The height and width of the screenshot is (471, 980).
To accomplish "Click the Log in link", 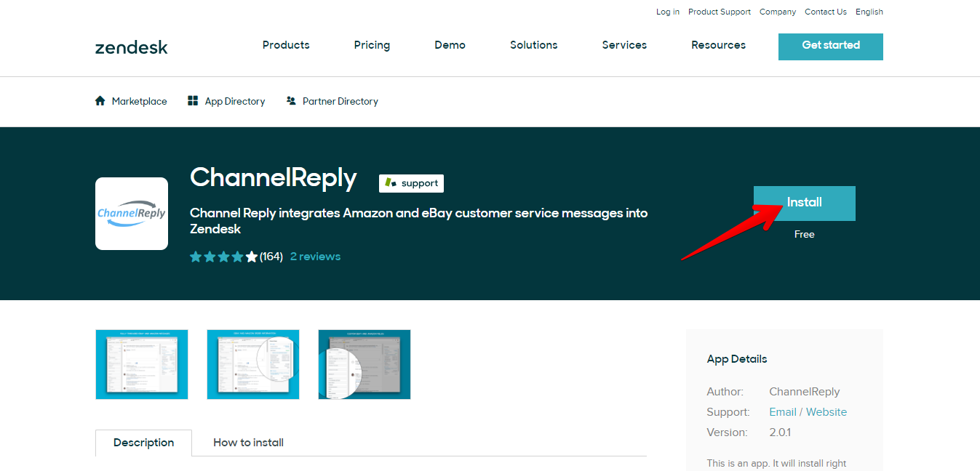I will pyautogui.click(x=668, y=12).
